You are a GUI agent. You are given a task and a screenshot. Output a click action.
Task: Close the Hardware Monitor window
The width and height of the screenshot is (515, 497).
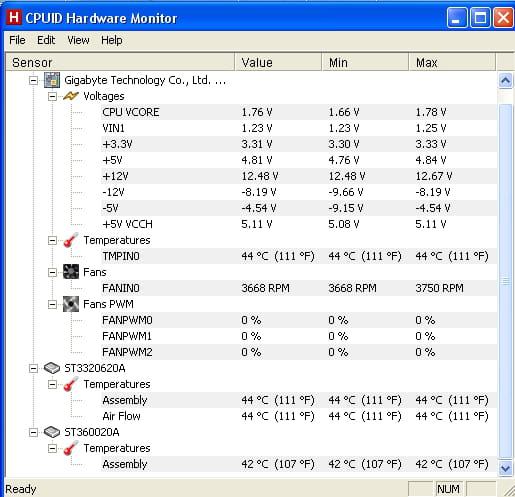click(x=503, y=18)
